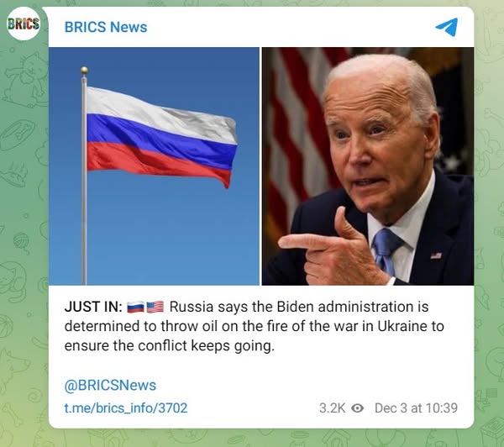Open the photo of man pointing finger
The image size is (504, 447).
(368, 166)
